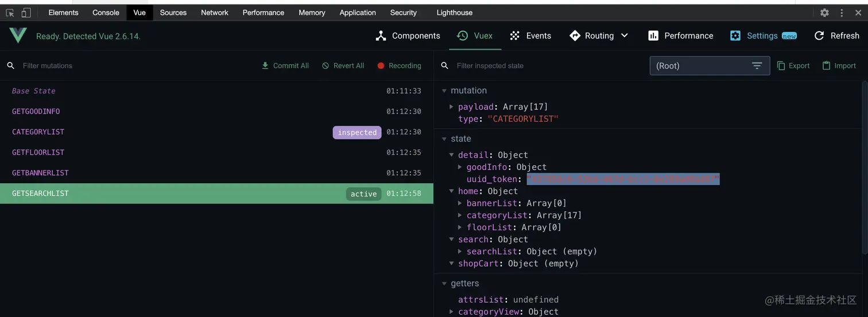The width and height of the screenshot is (868, 317).
Task: Select the Vue DevTools tab
Action: pos(139,13)
